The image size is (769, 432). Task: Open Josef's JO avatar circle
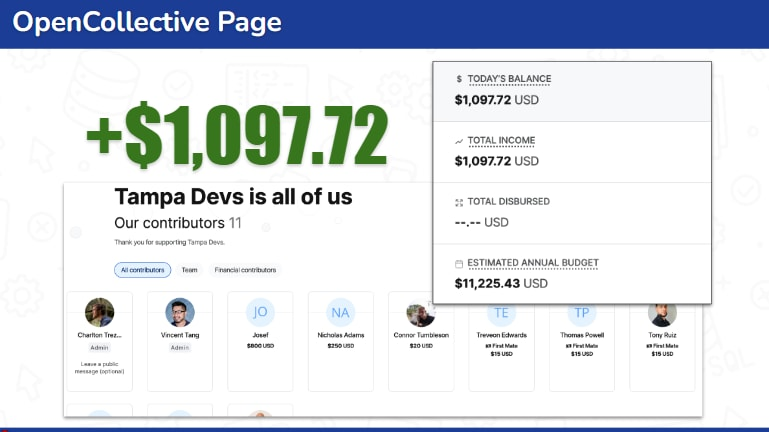coord(260,313)
